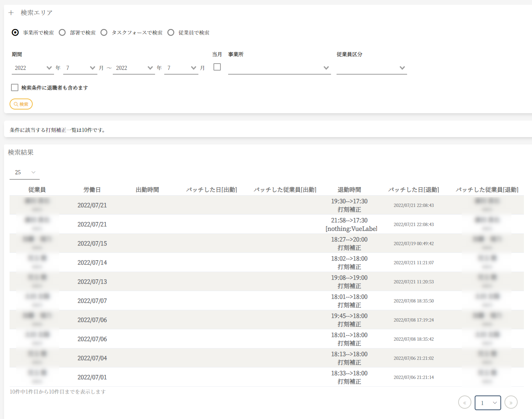Open the 従業員区分 dropdown
This screenshot has width=532, height=419.
[x=371, y=68]
